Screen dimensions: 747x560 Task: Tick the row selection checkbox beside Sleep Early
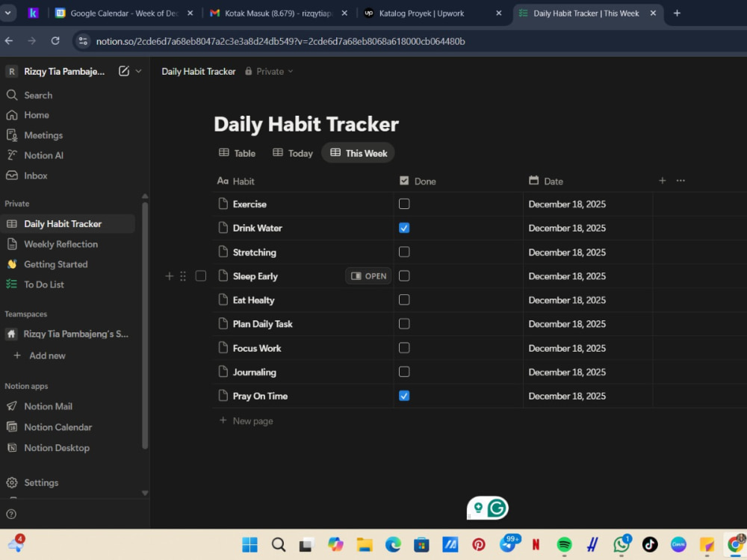(200, 276)
